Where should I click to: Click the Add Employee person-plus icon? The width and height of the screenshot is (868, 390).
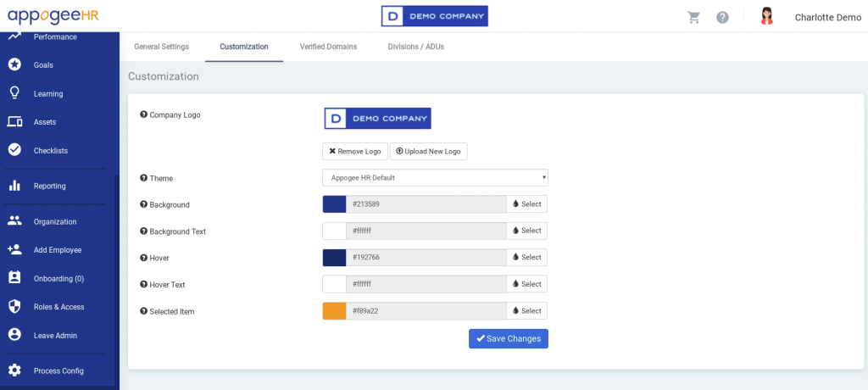tap(14, 250)
